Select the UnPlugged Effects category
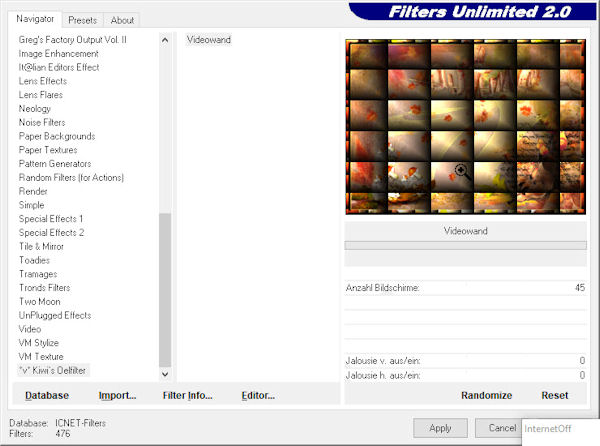This screenshot has width=600, height=446. 55,315
